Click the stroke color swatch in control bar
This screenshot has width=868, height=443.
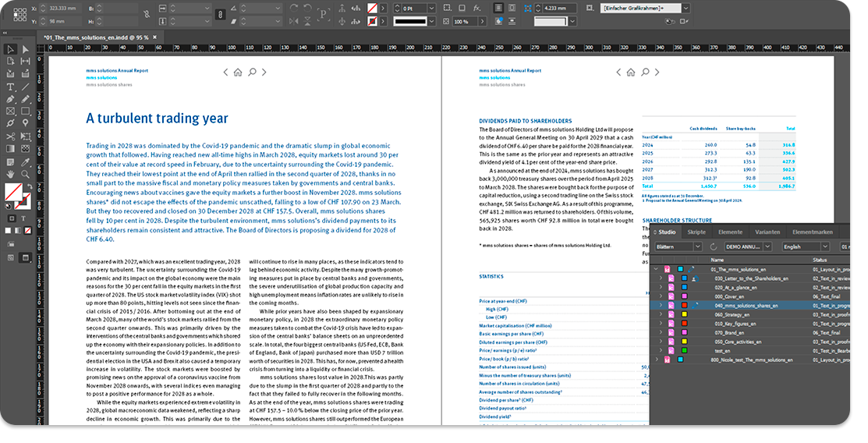point(373,22)
